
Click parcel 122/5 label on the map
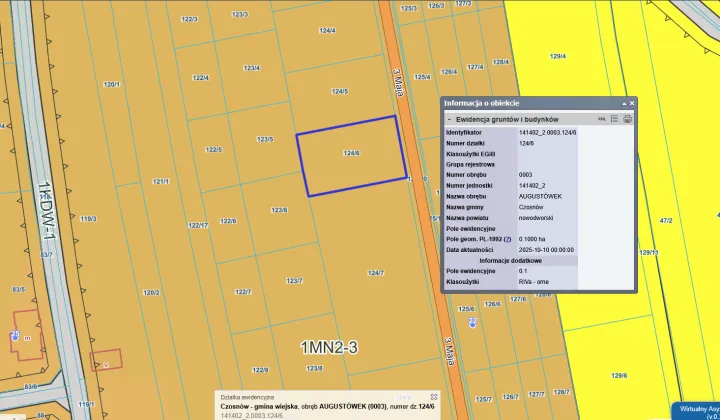click(214, 150)
